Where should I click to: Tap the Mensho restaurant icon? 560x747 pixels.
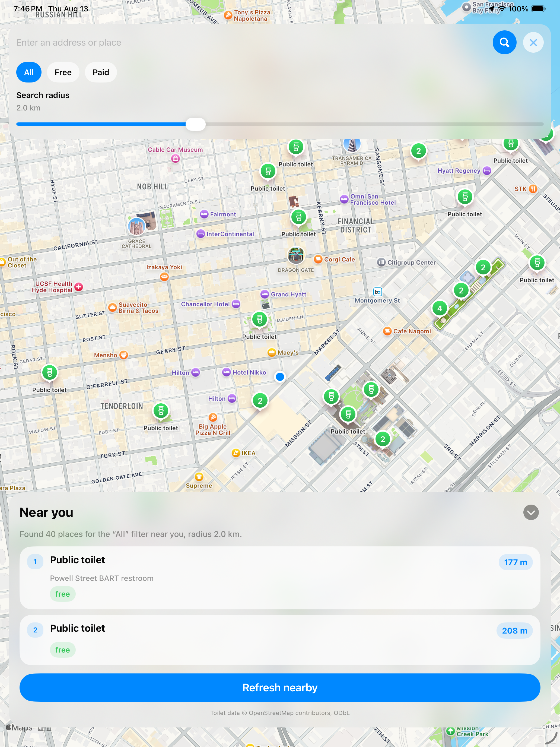pos(124,355)
